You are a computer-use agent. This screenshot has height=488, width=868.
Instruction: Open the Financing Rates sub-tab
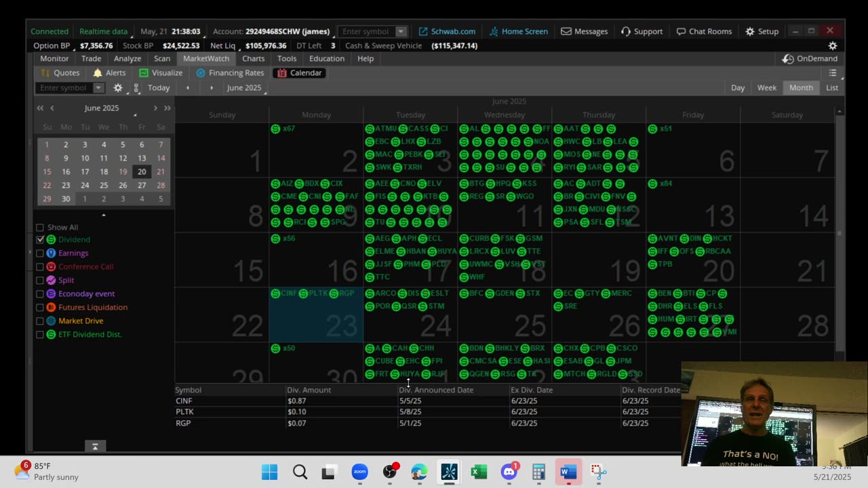(230, 73)
